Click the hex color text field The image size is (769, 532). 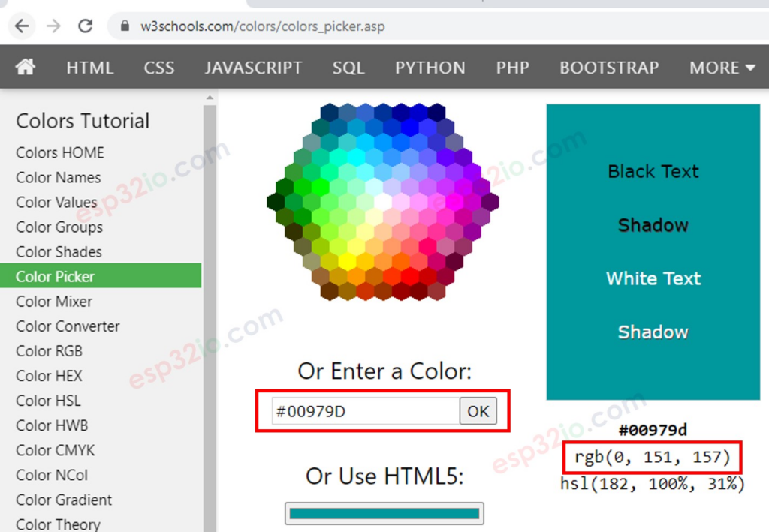click(366, 411)
